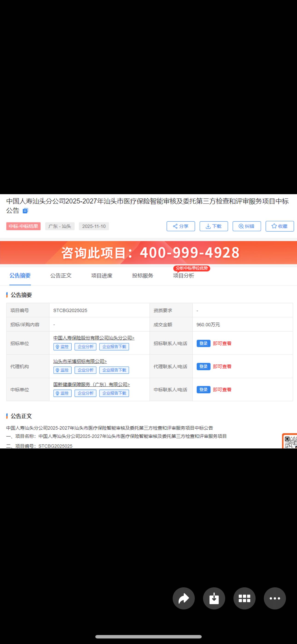Click 登录 for 中标联系人/电话

click(x=204, y=389)
